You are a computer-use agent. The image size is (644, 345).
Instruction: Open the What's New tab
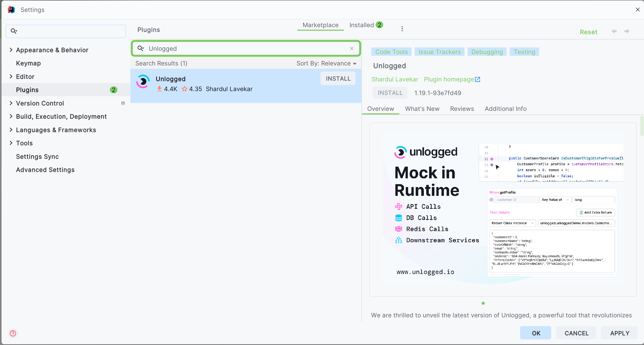422,109
